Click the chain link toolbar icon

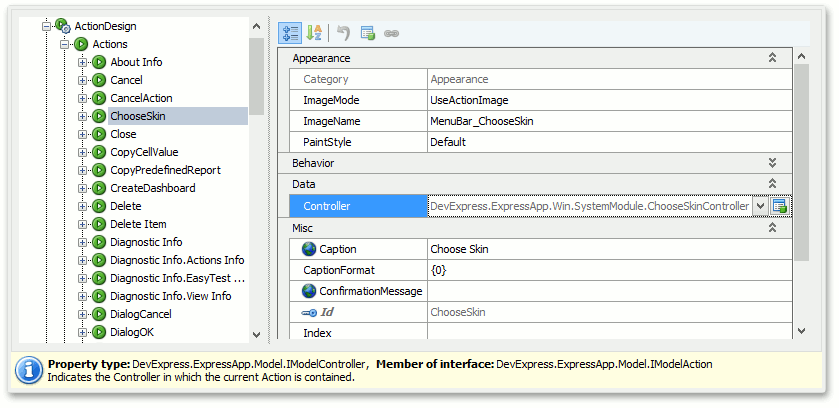[x=392, y=33]
